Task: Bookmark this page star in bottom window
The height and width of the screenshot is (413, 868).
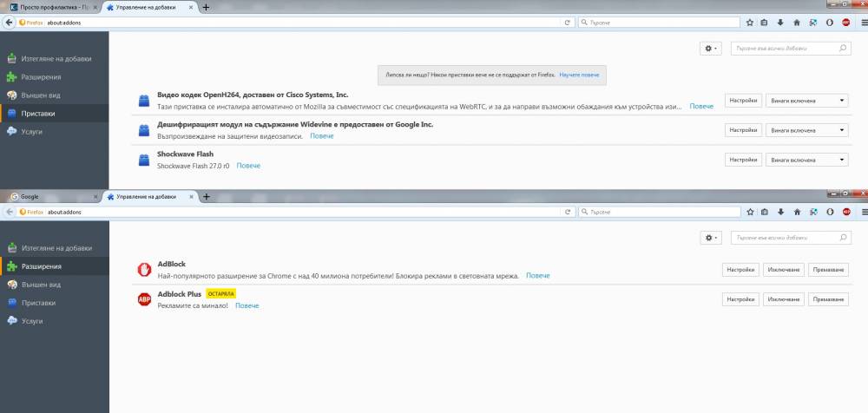Action: click(x=750, y=212)
